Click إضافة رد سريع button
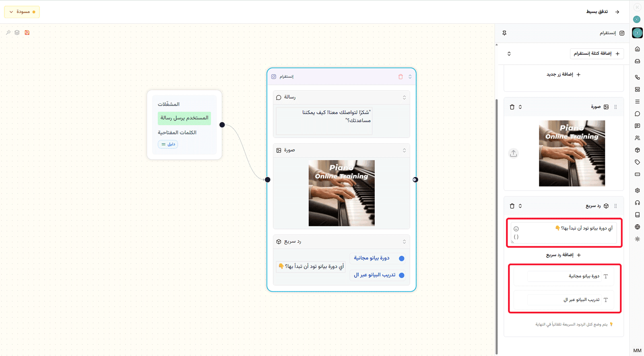 click(563, 255)
